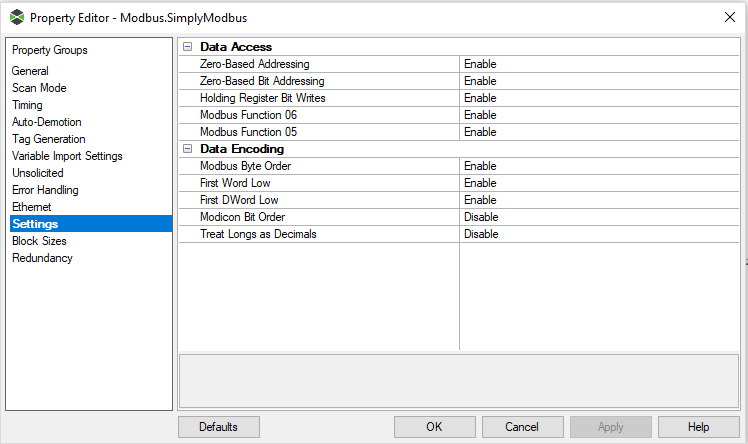The image size is (748, 444).
Task: Change First DWord Low Enable value
Action: tap(599, 200)
